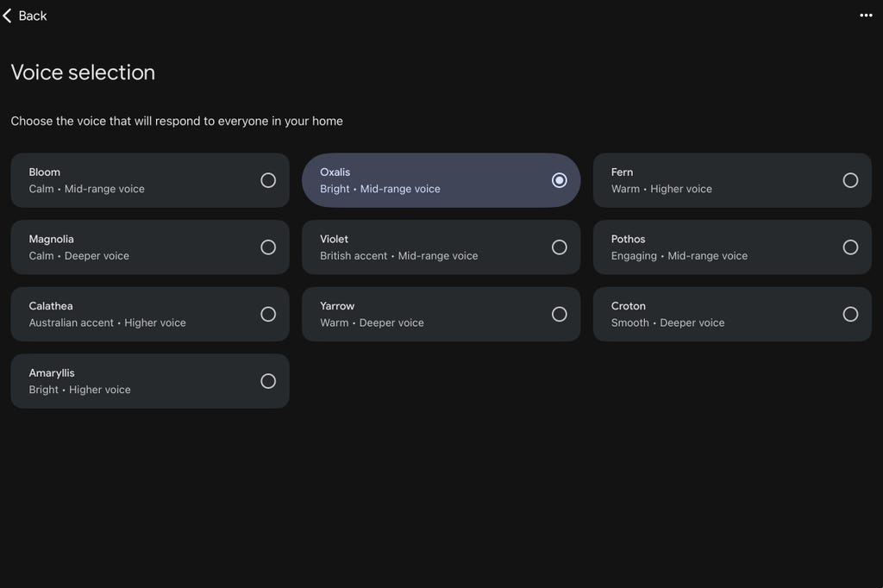Viewport: 883px width, 588px height.
Task: Click the back arrow icon
Action: 8,16
